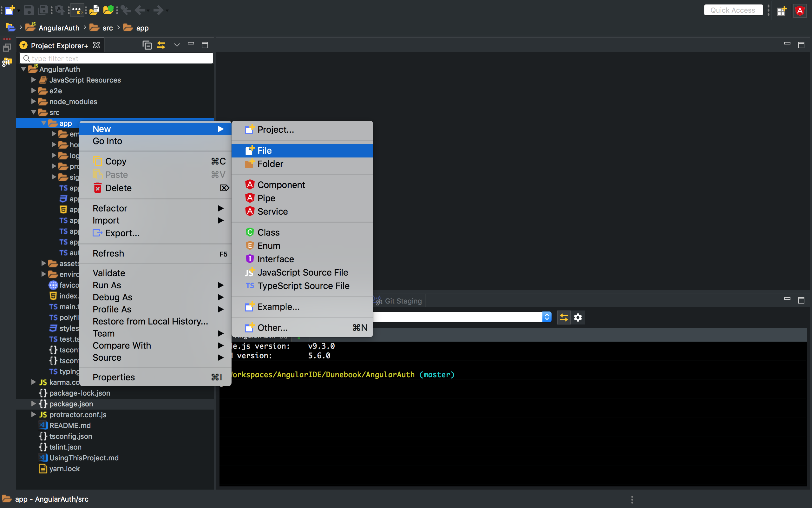Collapse the AngularAuth project node
The height and width of the screenshot is (508, 812).
tap(23, 69)
